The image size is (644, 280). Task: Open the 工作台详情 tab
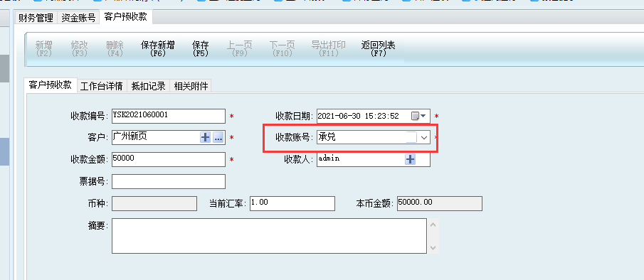[102, 86]
